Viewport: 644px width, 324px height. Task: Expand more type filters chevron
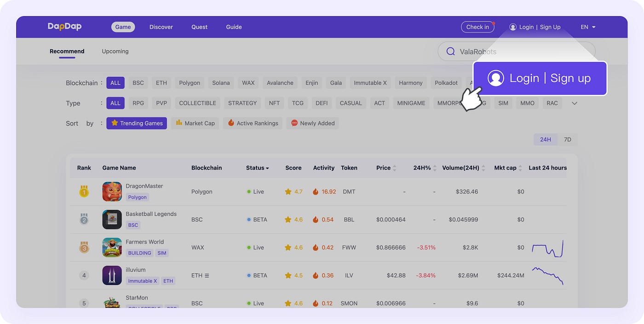[x=574, y=103]
